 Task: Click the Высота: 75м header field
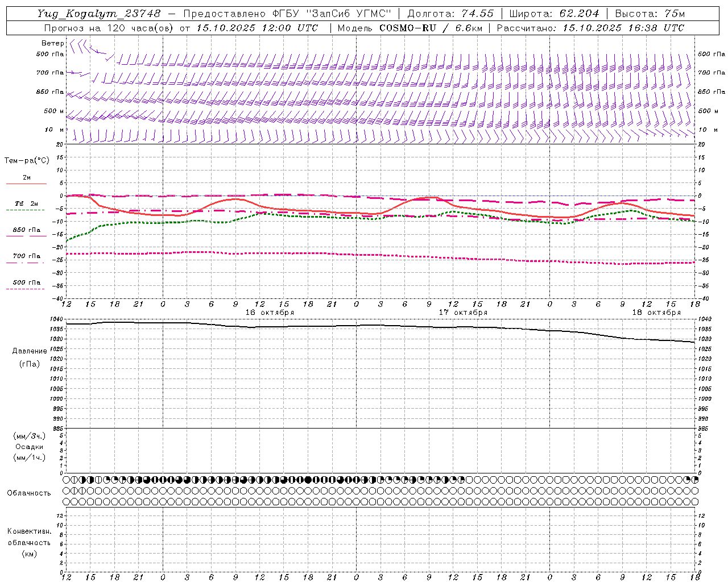point(649,14)
